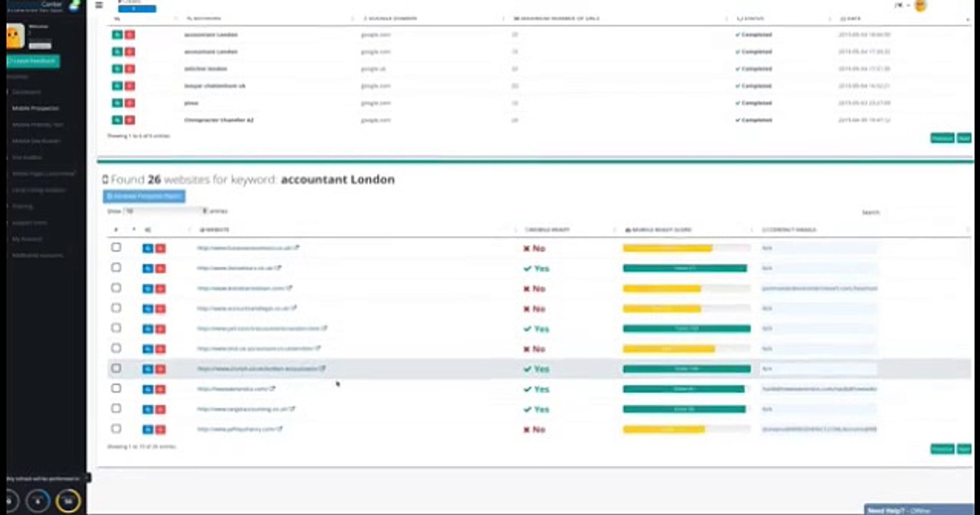Click the score bar in last website row
The image size is (980, 515).
click(x=687, y=430)
